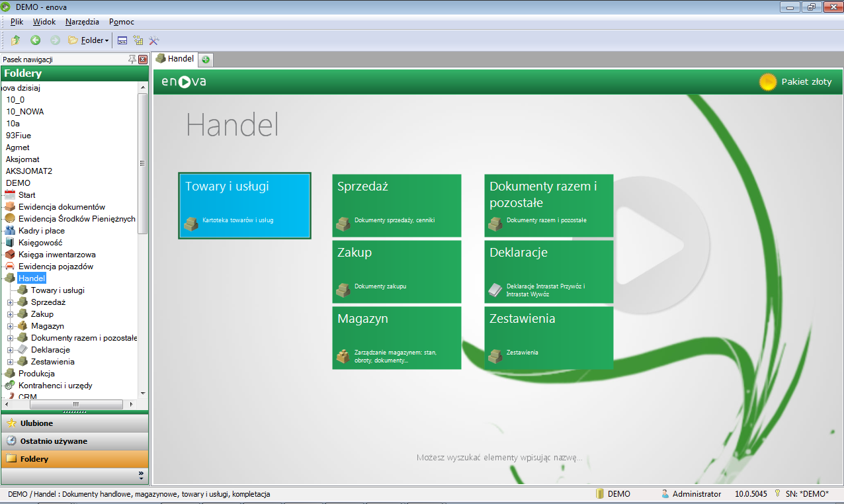Click Produkcja boxes icon in tree

[x=10, y=374]
